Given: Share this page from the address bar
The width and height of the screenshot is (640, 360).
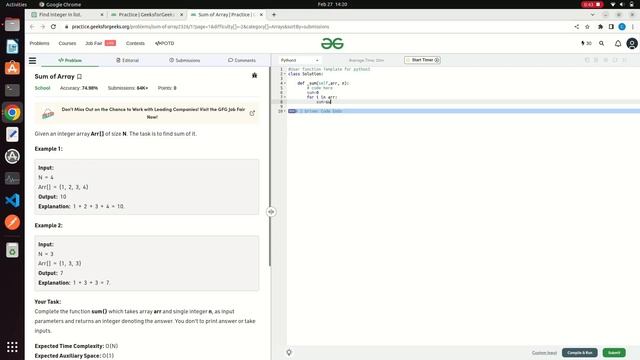Looking at the screenshot, I should coord(577,27).
